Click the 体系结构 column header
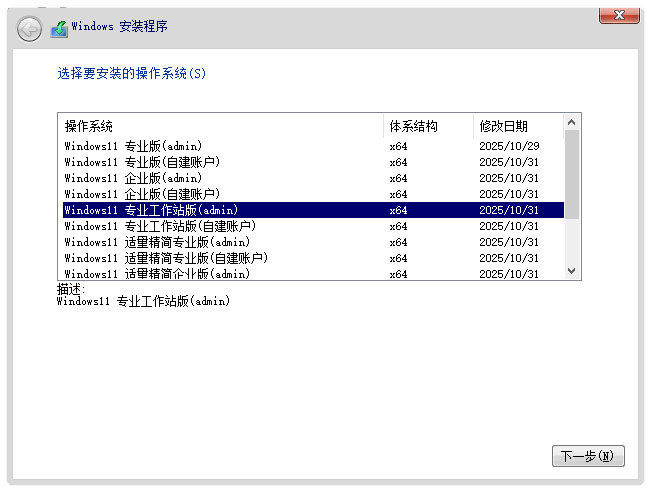Viewport: 650px width, 493px height. pyautogui.click(x=427, y=126)
